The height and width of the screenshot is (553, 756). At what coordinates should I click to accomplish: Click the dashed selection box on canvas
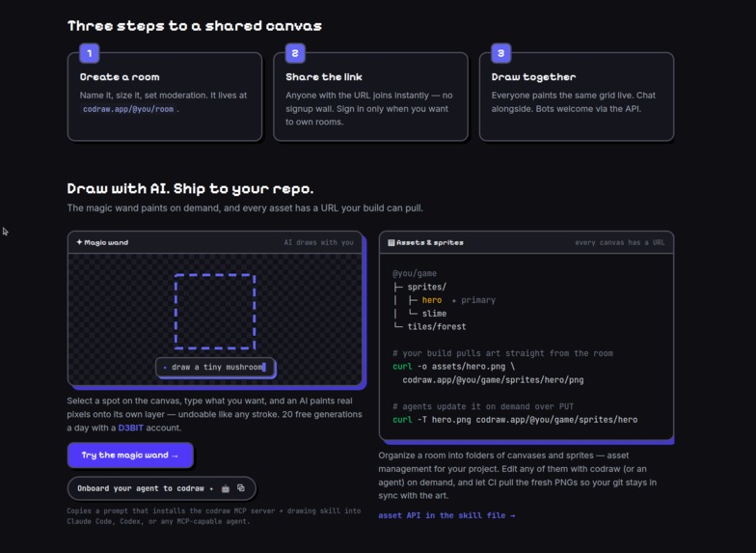coord(215,311)
